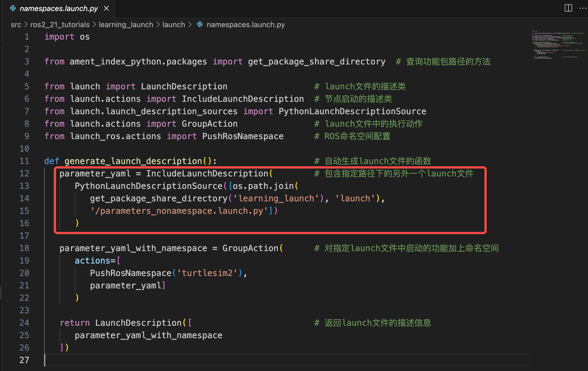The image size is (588, 371).
Task: Click the IncludeLaunchDescription call on line 12
Action: 207,174
